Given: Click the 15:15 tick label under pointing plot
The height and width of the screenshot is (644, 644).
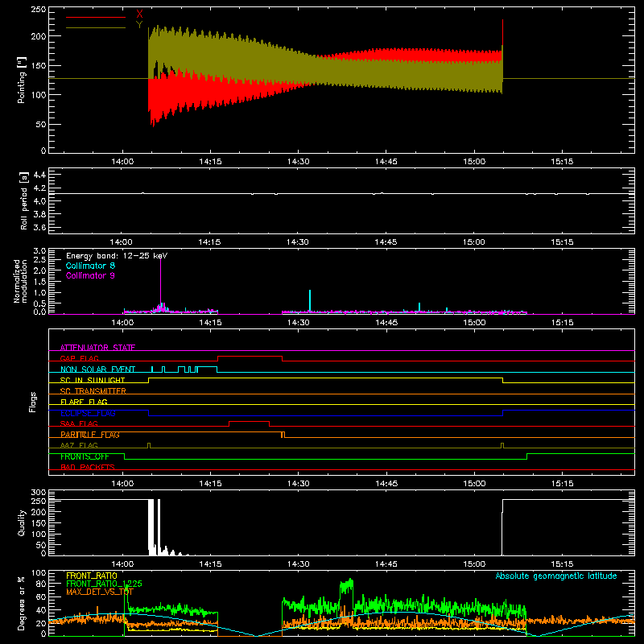Looking at the screenshot, I should [x=562, y=162].
